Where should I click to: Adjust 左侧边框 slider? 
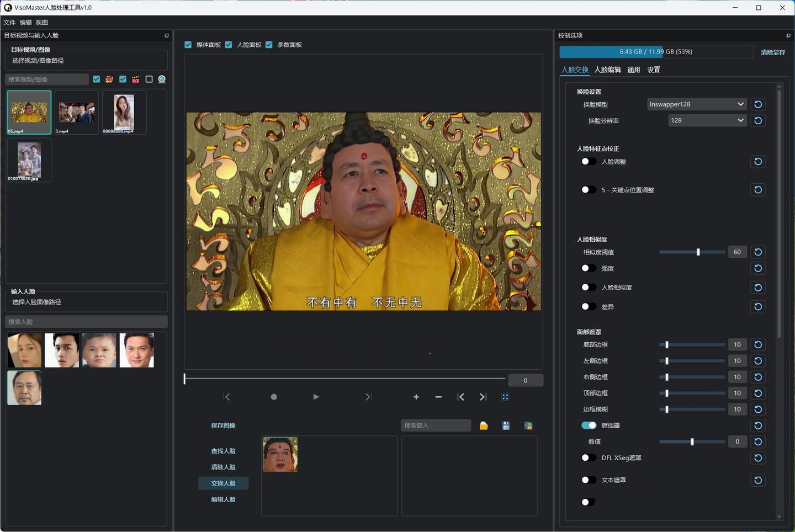click(x=692, y=361)
